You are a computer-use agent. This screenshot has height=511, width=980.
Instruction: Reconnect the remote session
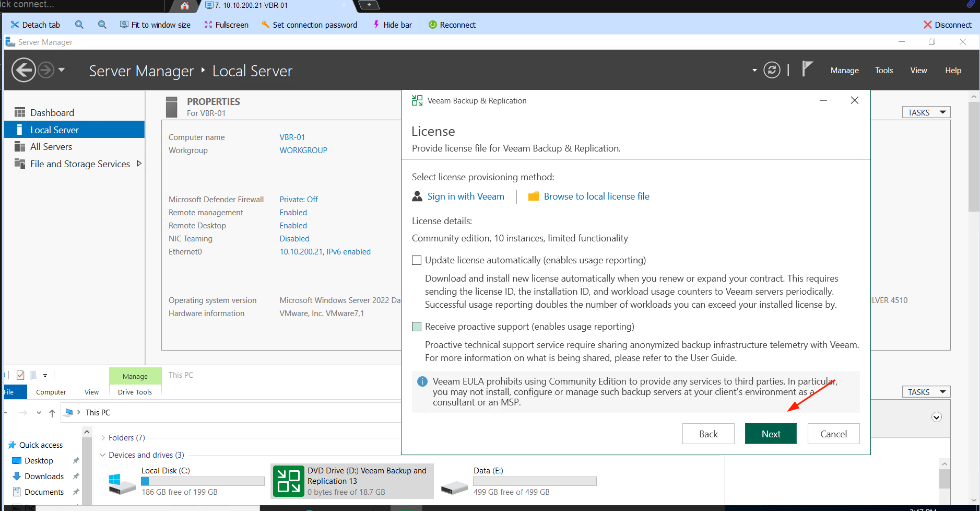pyautogui.click(x=452, y=25)
